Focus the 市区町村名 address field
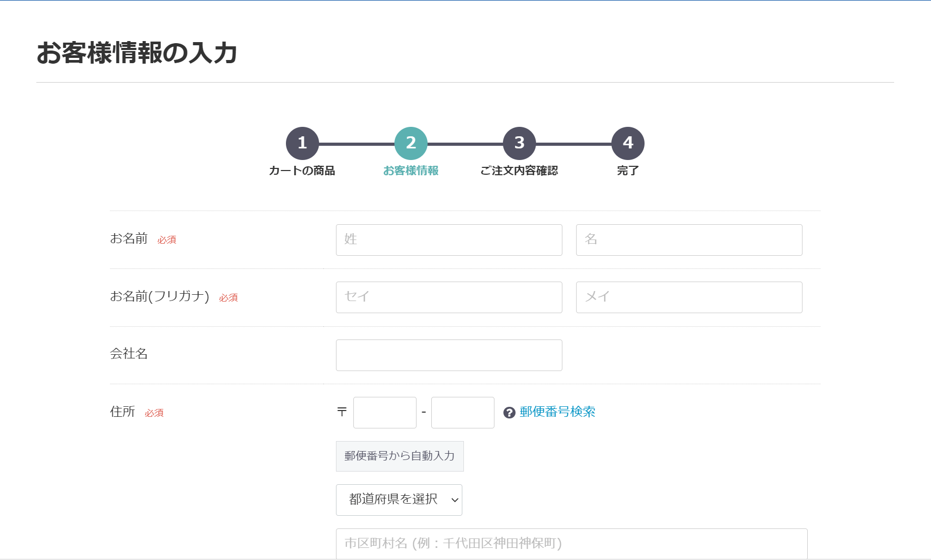 pos(571,543)
